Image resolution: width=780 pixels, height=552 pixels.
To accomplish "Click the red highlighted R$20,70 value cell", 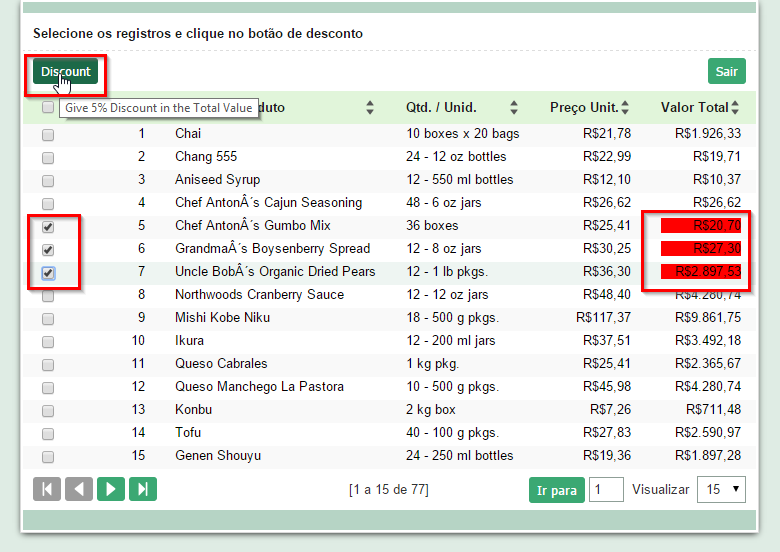I will [x=701, y=226].
